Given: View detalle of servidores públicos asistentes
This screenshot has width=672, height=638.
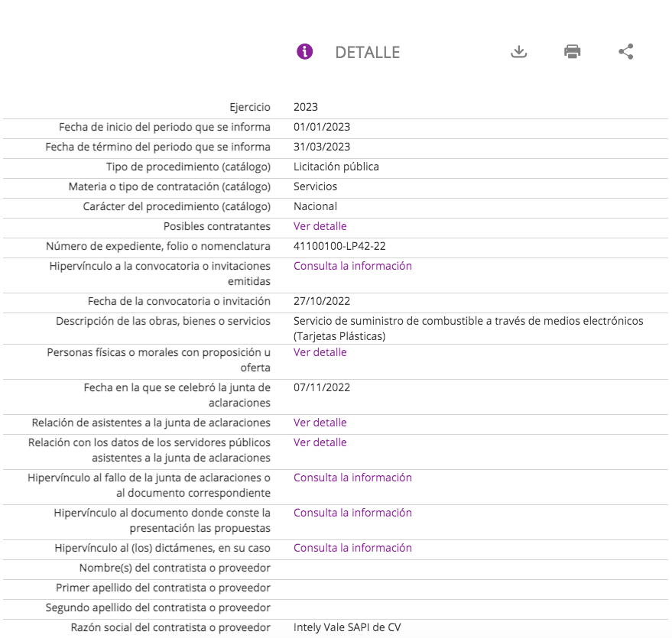Looking at the screenshot, I should [320, 442].
